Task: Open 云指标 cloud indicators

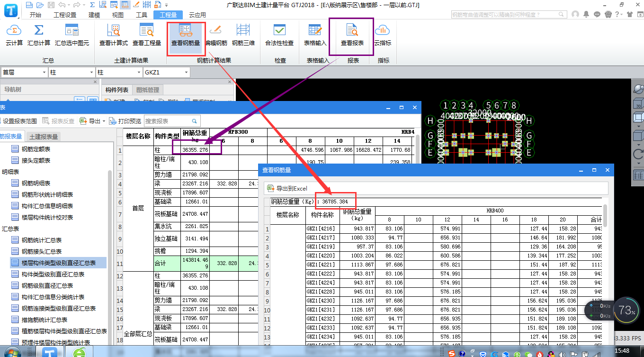Action: click(x=383, y=35)
